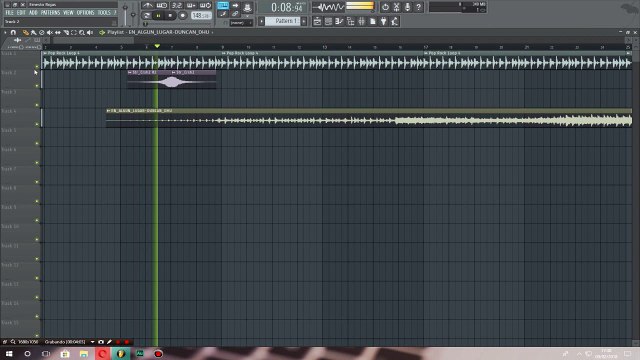The width and height of the screenshot is (640, 360).
Task: Open the VIEW menu
Action: pos(68,13)
